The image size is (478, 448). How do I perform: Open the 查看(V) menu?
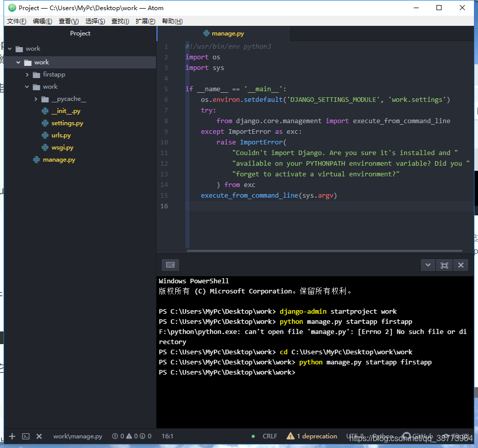[x=68, y=21]
